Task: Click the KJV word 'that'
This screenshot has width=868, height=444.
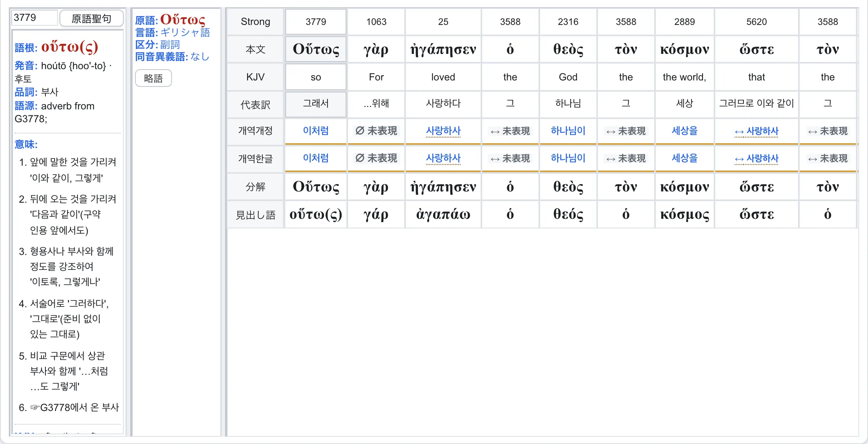Action: pos(756,77)
